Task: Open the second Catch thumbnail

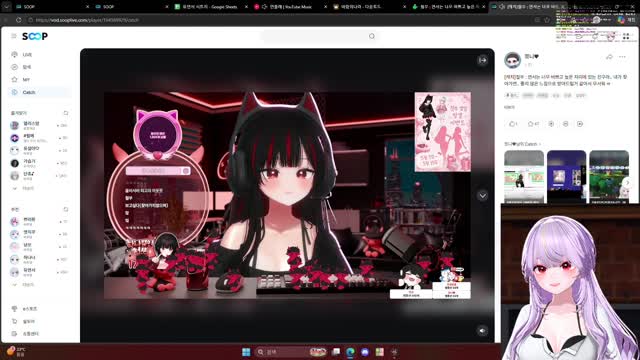Action: coord(567,177)
